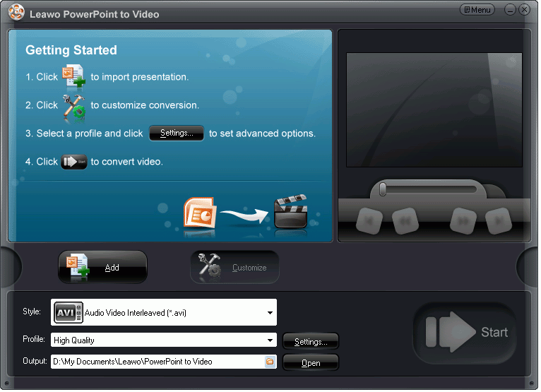Expand the Style format dropdown
Viewport: 541px width, 392px height.
[x=270, y=313]
